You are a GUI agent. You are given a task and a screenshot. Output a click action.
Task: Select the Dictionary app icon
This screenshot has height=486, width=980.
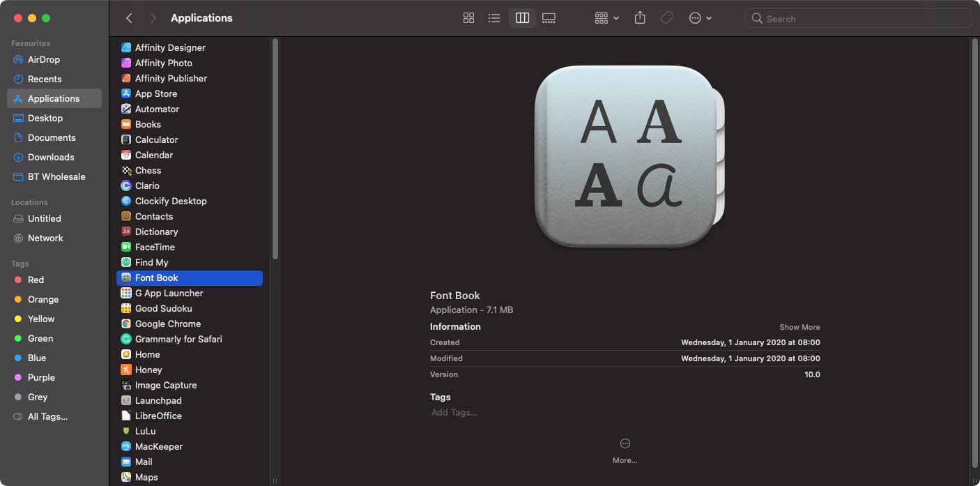(x=126, y=231)
